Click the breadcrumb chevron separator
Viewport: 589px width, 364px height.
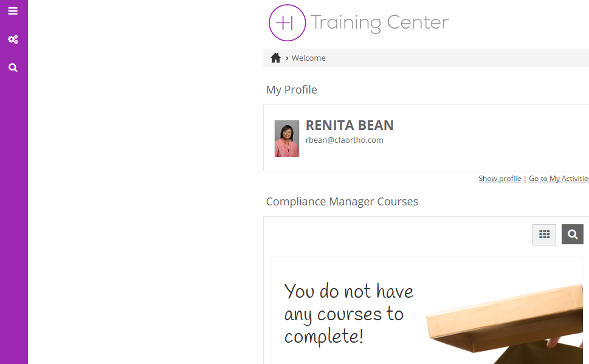[x=287, y=58]
